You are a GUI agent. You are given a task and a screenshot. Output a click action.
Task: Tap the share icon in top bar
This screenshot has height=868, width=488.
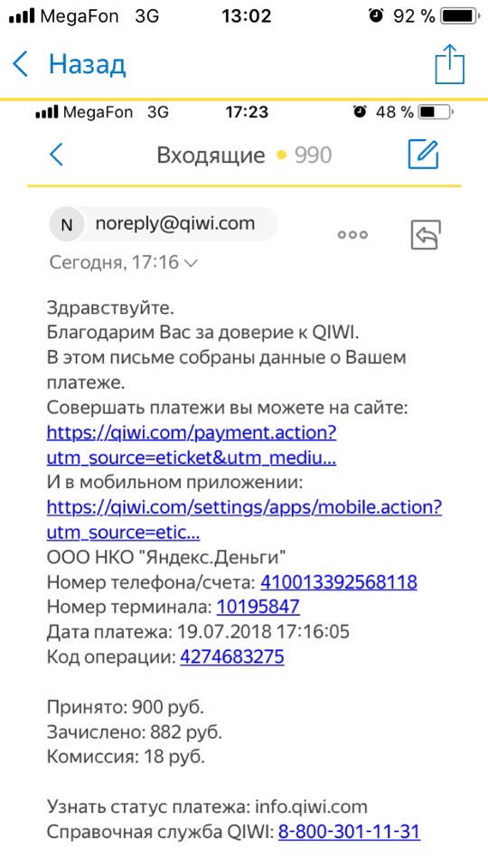[x=449, y=63]
